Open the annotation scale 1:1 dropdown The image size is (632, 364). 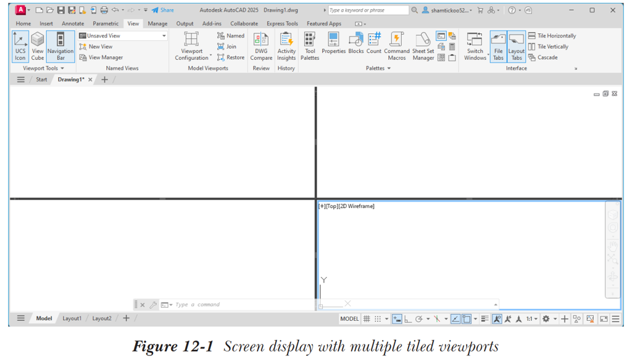pyautogui.click(x=532, y=319)
